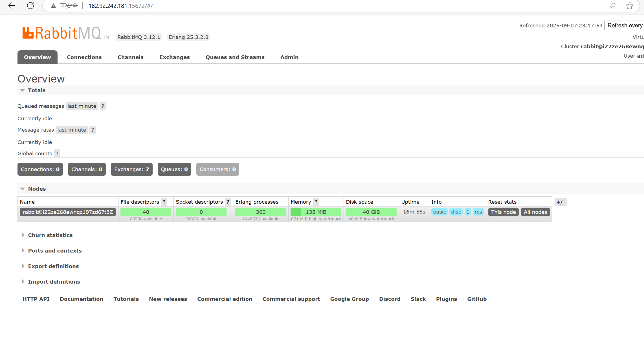Image resolution: width=644 pixels, height=348 pixels.
Task: Click the basic info tag
Action: click(x=439, y=212)
